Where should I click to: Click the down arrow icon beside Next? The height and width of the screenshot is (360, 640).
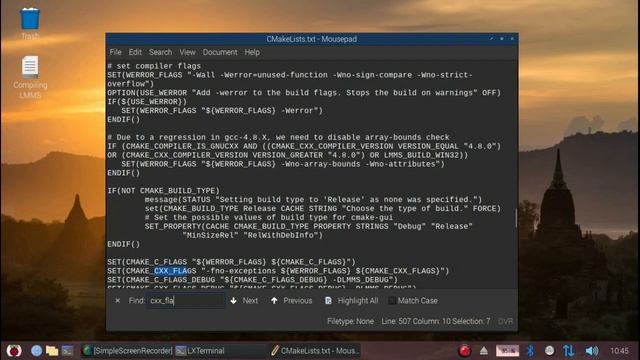click(233, 300)
